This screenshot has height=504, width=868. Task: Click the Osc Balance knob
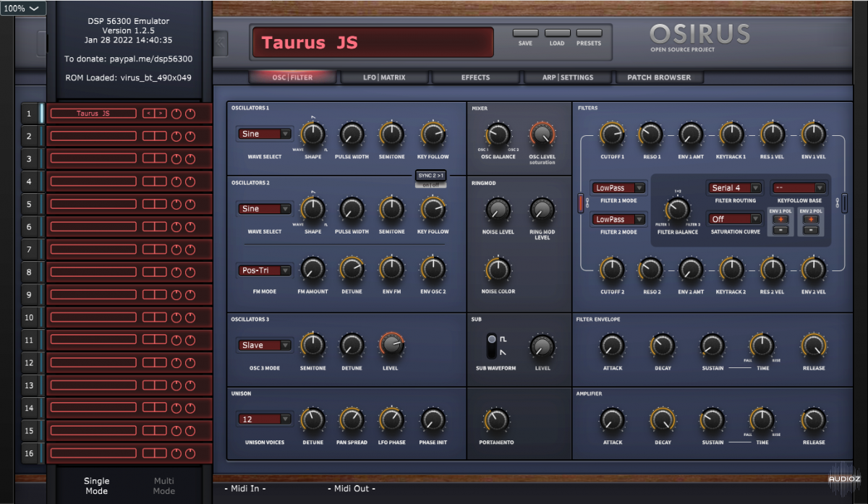tap(497, 134)
